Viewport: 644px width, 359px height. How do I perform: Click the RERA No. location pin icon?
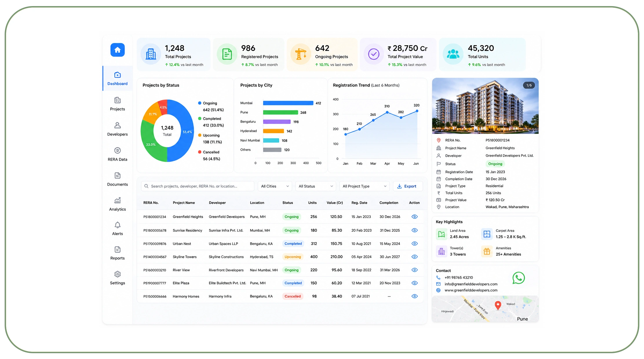439,140
